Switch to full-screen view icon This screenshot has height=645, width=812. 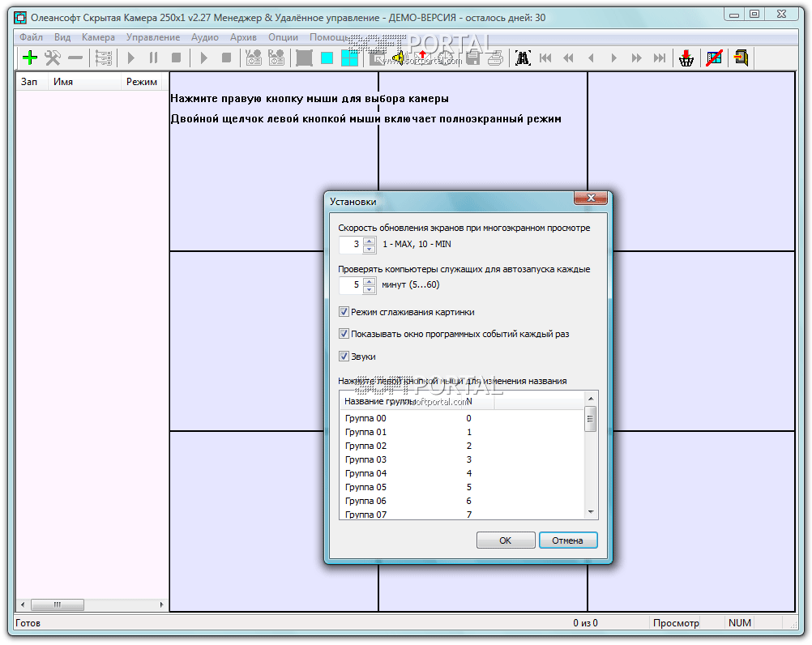pyautogui.click(x=304, y=58)
